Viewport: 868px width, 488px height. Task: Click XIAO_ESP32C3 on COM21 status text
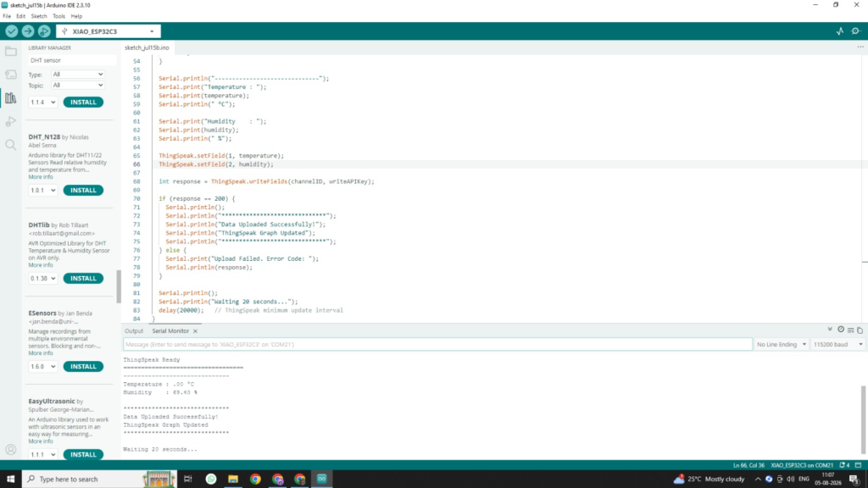pos(802,465)
